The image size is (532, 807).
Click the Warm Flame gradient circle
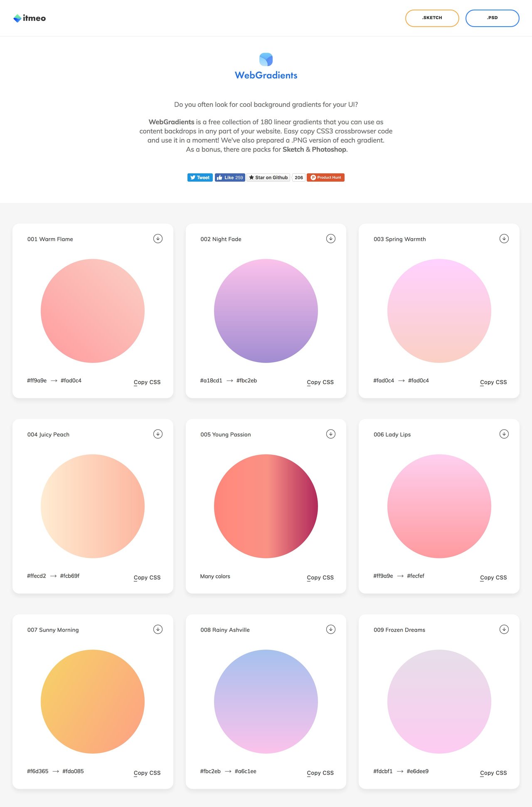click(93, 311)
